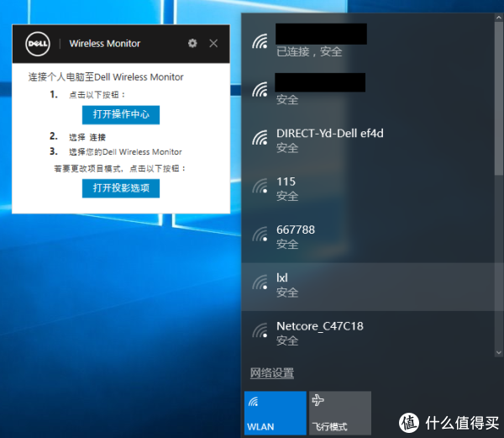Click Wi-Fi icon beside network 667788
The width and height of the screenshot is (504, 438).
pos(260,234)
